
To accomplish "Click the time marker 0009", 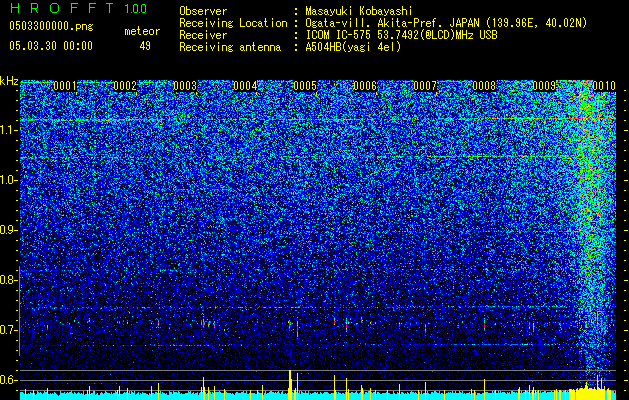I will [544, 86].
